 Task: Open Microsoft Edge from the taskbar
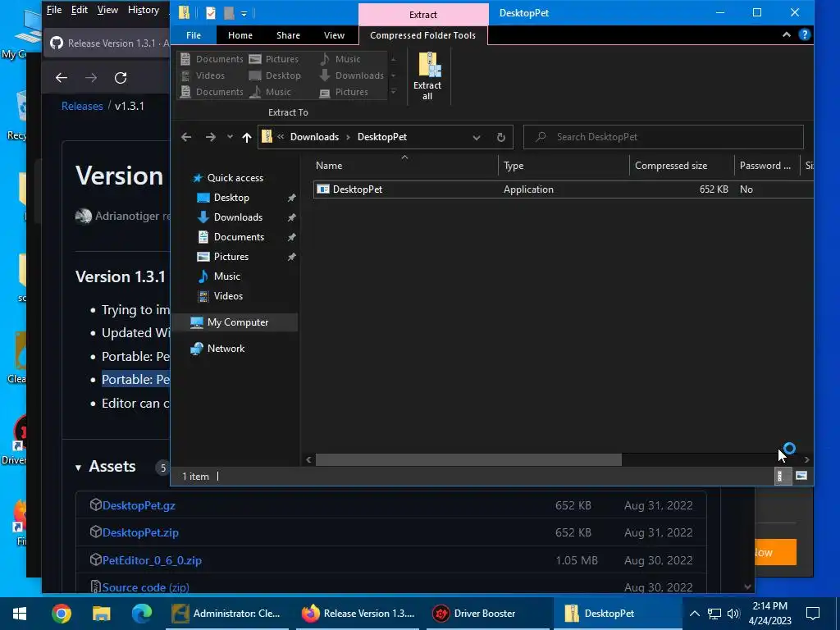point(142,614)
